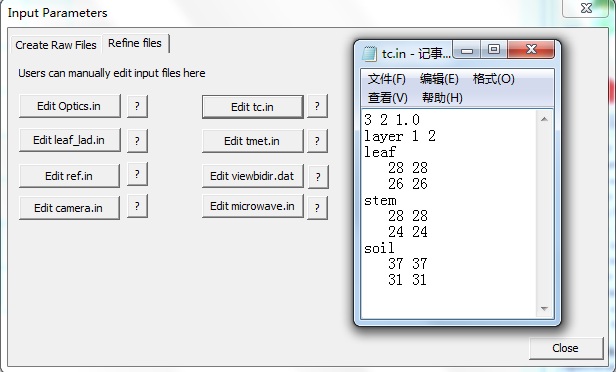This screenshot has height=372, width=616.
Task: Open help for Edit tc.in
Action: [317, 106]
